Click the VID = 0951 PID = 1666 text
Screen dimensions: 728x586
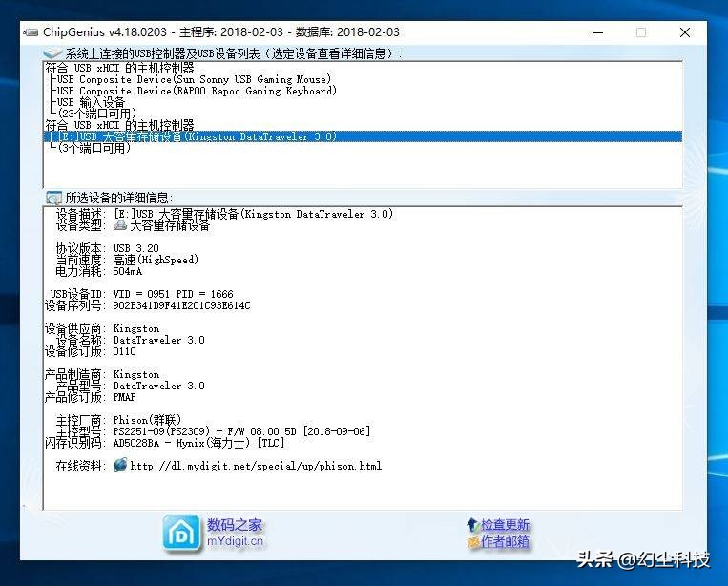click(173, 294)
